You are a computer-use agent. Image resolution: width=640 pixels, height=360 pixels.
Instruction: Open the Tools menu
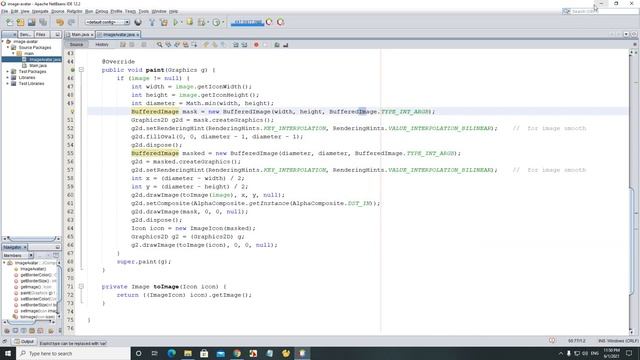click(x=144, y=11)
